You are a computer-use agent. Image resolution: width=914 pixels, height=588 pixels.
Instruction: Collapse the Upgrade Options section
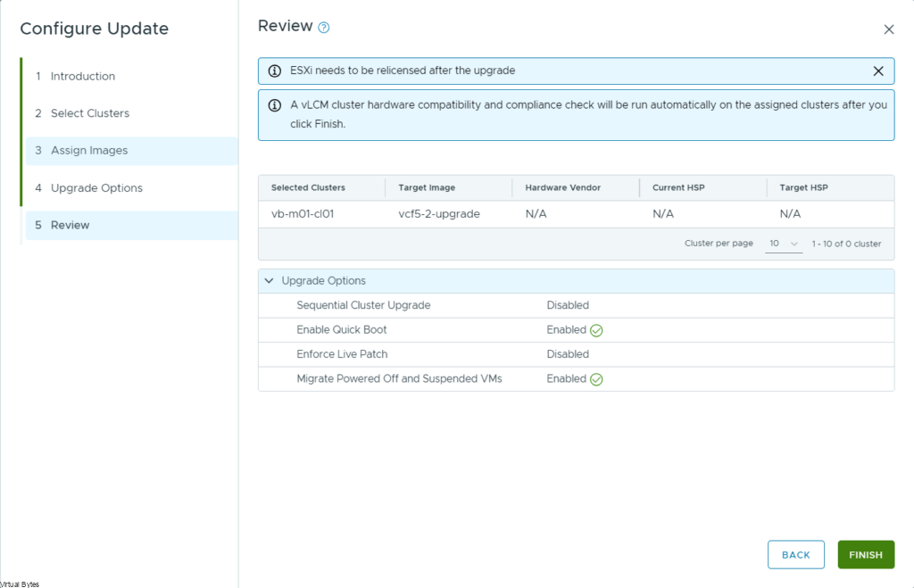270,281
